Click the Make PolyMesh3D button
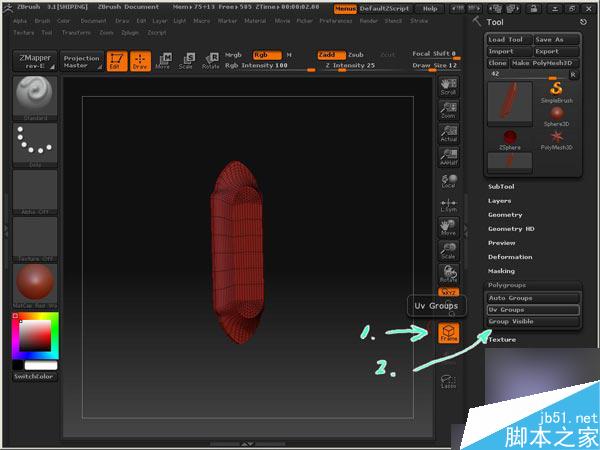 pos(544,63)
